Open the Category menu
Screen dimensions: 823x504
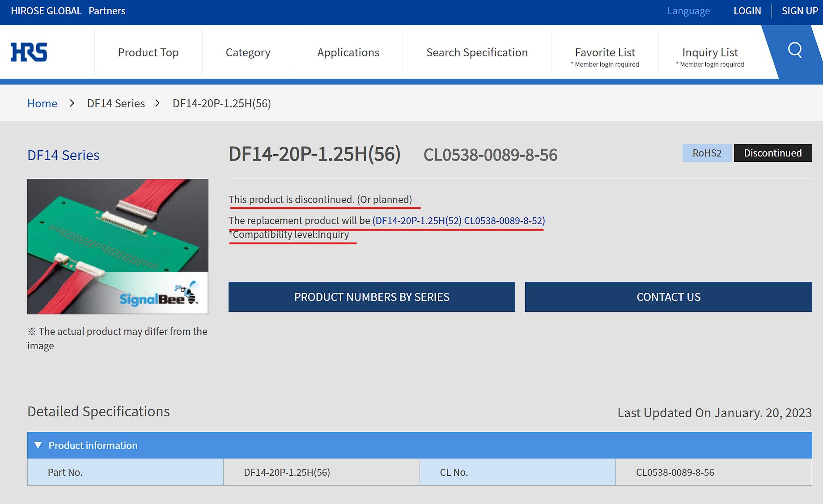[248, 52]
